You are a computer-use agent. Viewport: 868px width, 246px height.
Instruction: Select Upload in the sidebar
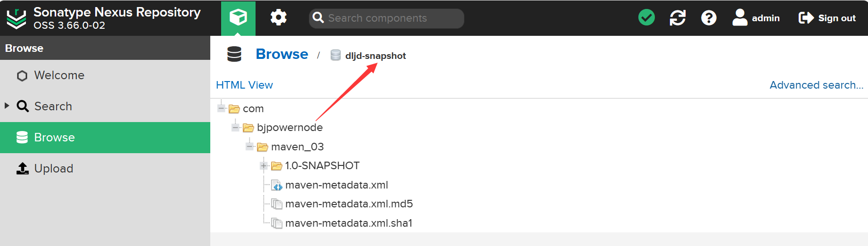click(53, 169)
